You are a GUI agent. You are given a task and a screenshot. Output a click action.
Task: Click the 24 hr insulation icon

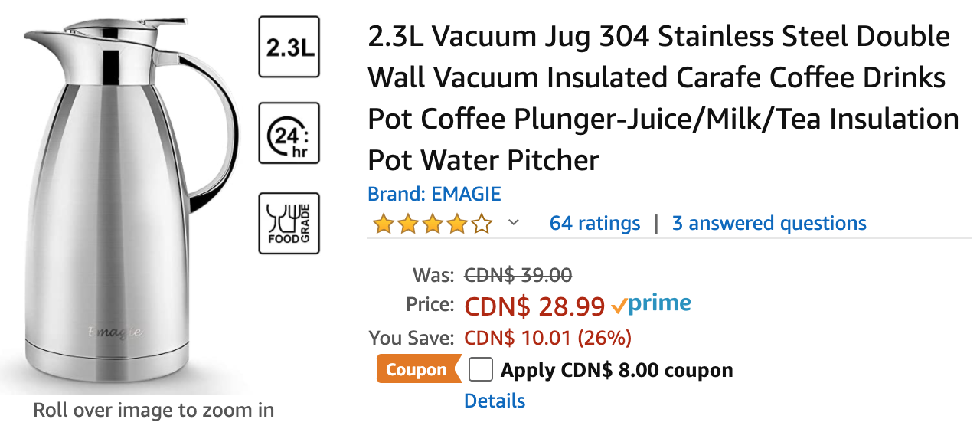pos(289,133)
